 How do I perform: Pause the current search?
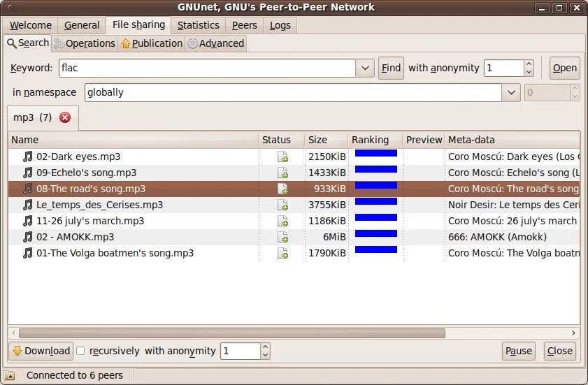(x=518, y=351)
